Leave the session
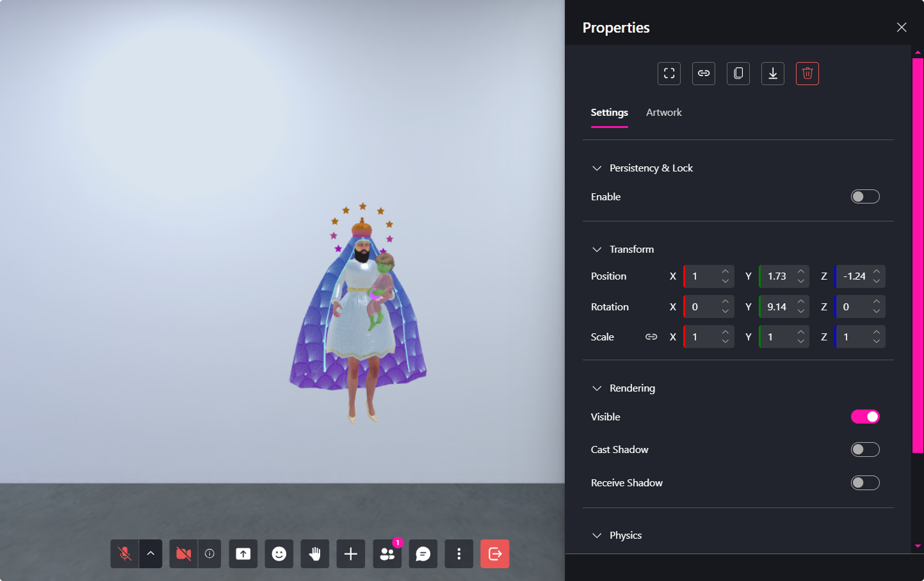 pyautogui.click(x=494, y=553)
